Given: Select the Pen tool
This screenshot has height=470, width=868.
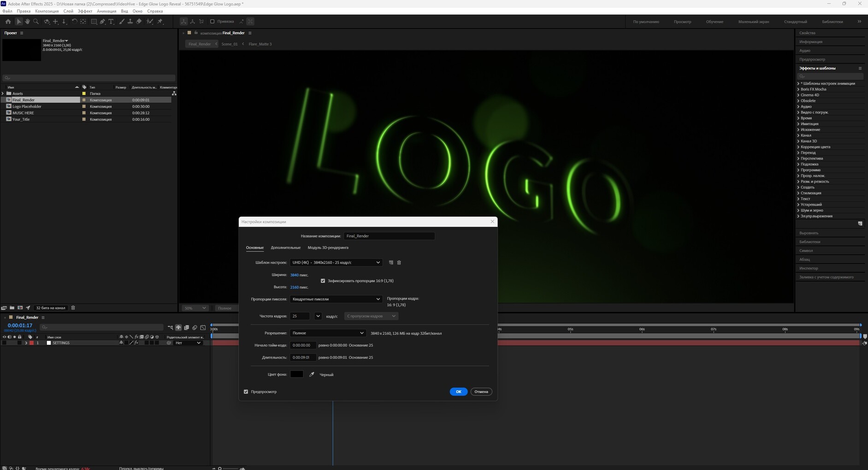Looking at the screenshot, I should [x=102, y=22].
